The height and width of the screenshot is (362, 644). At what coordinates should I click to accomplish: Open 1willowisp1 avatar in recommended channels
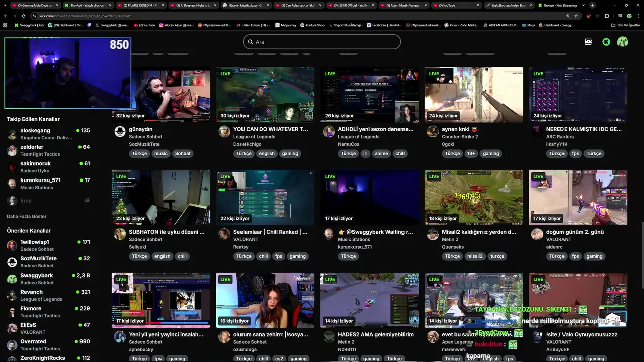click(x=12, y=246)
